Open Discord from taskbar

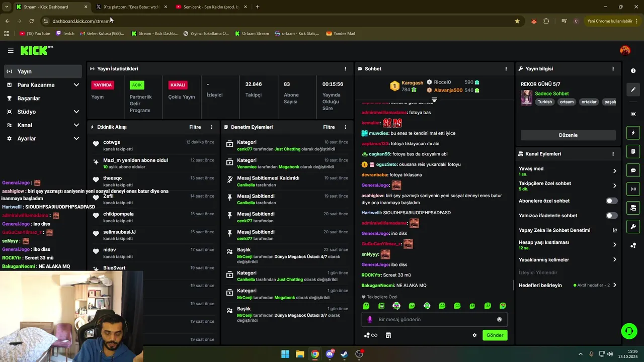tap(330, 354)
